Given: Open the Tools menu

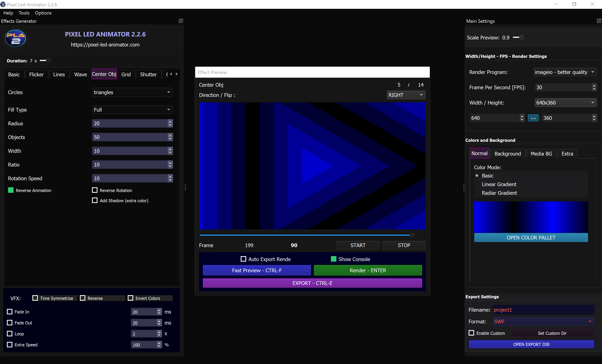Looking at the screenshot, I should pyautogui.click(x=24, y=13).
